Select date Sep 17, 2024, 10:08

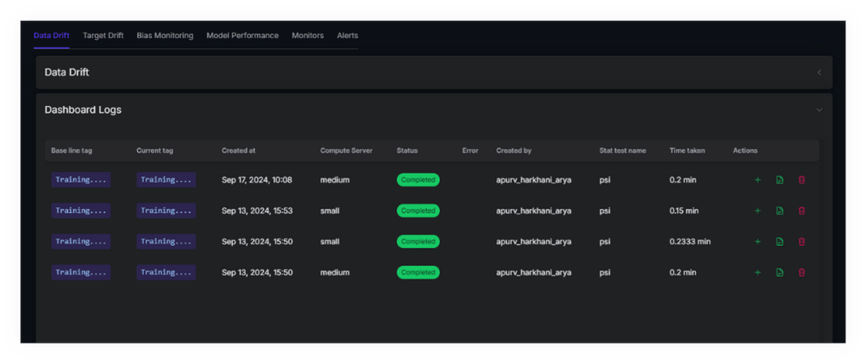point(257,180)
